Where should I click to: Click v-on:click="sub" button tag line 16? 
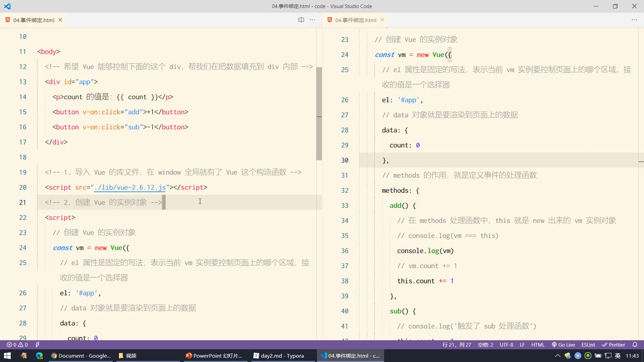tap(120, 127)
